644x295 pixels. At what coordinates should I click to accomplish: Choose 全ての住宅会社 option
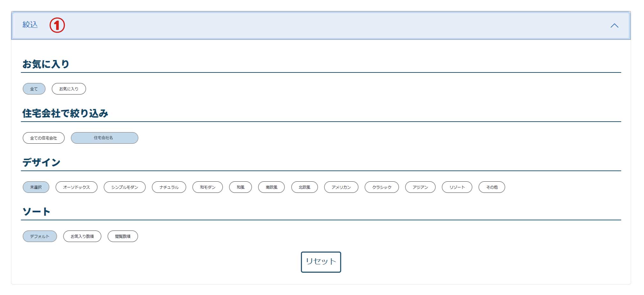pyautogui.click(x=43, y=138)
